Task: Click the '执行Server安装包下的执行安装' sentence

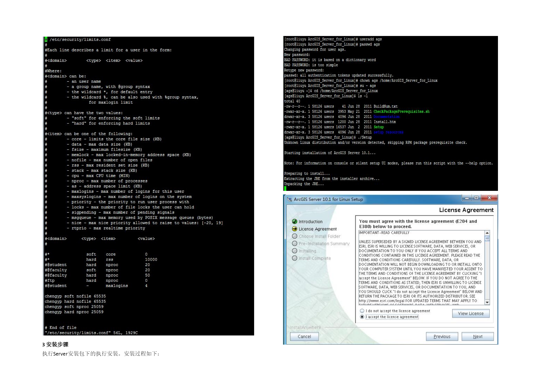Action: point(80,354)
